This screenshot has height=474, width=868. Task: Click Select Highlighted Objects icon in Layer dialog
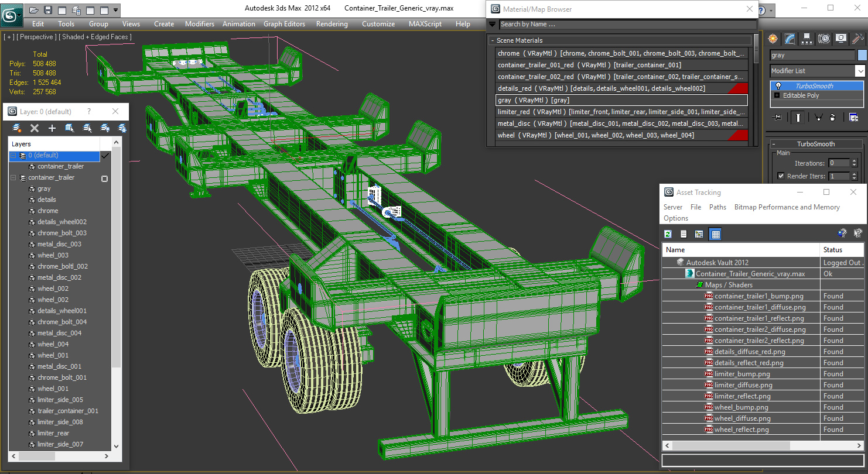tap(70, 128)
